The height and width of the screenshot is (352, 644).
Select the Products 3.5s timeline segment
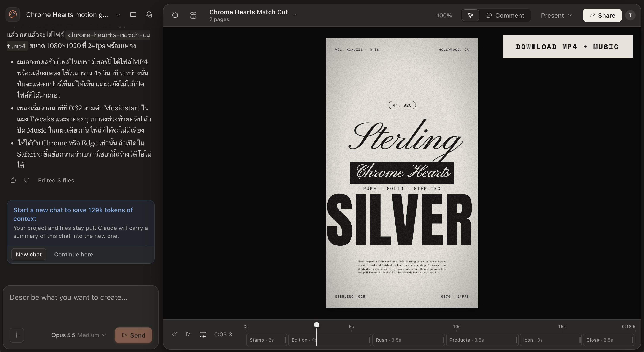482,340
